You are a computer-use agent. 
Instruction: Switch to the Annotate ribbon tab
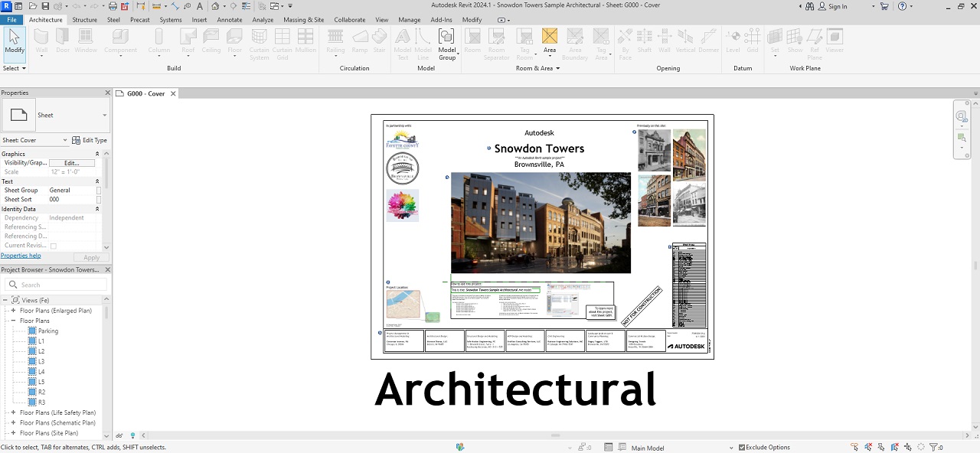[229, 20]
